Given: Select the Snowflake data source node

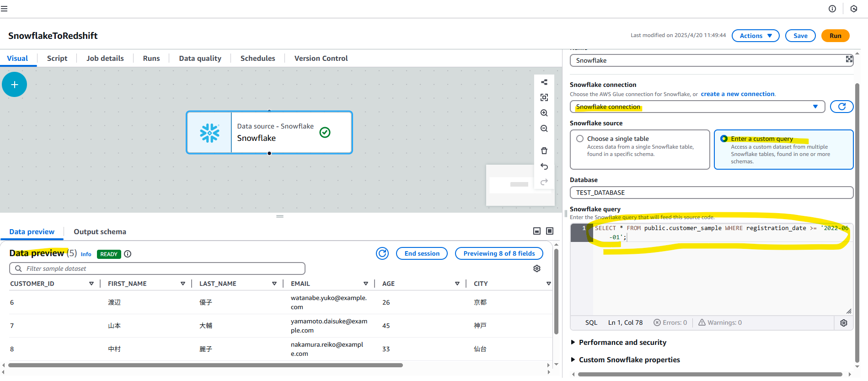Looking at the screenshot, I should 269,132.
